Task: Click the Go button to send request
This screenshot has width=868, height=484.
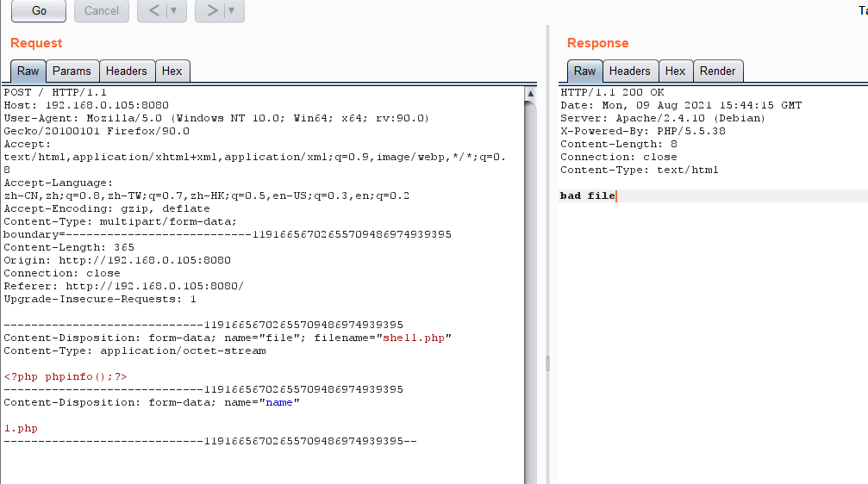Action: coord(39,11)
